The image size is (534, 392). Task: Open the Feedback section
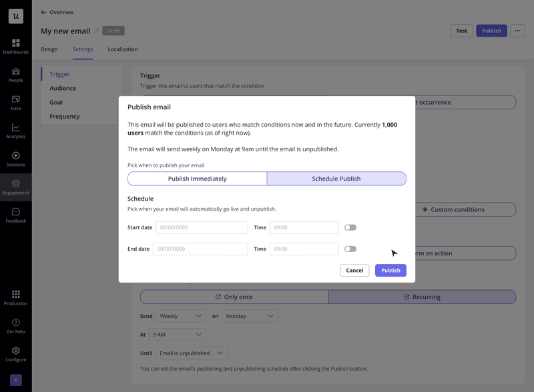coord(15,215)
